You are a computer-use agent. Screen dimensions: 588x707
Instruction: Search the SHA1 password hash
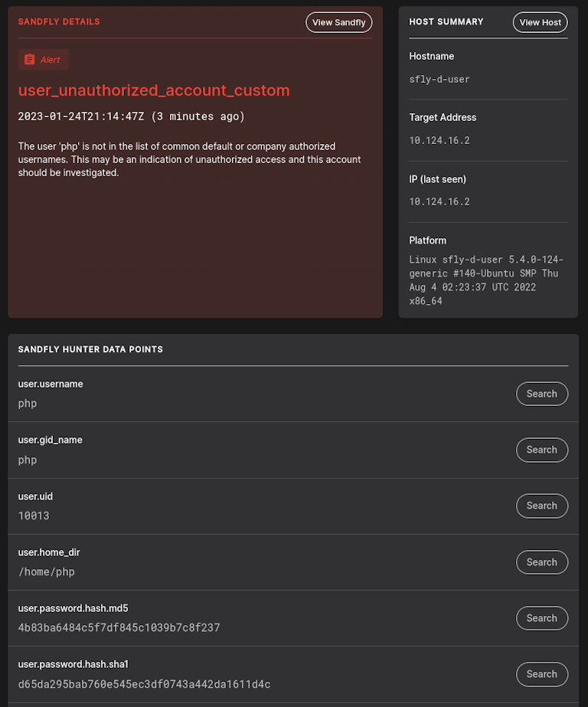tap(541, 674)
